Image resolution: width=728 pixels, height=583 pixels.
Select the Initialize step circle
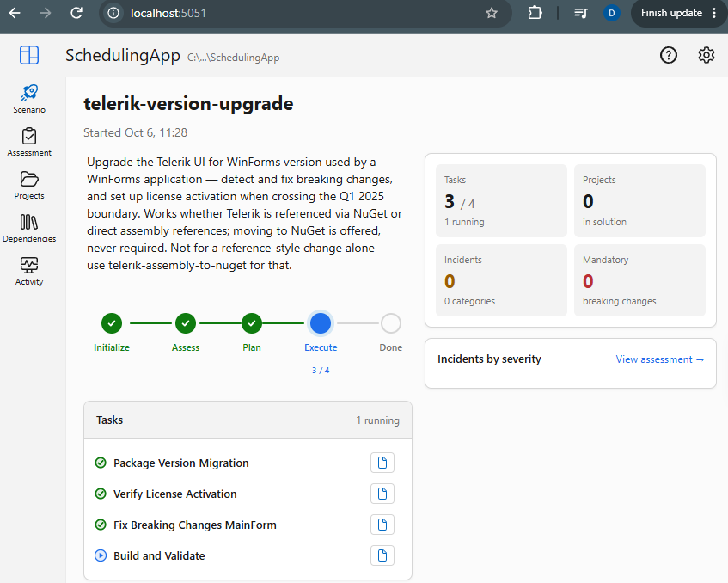pos(112,323)
